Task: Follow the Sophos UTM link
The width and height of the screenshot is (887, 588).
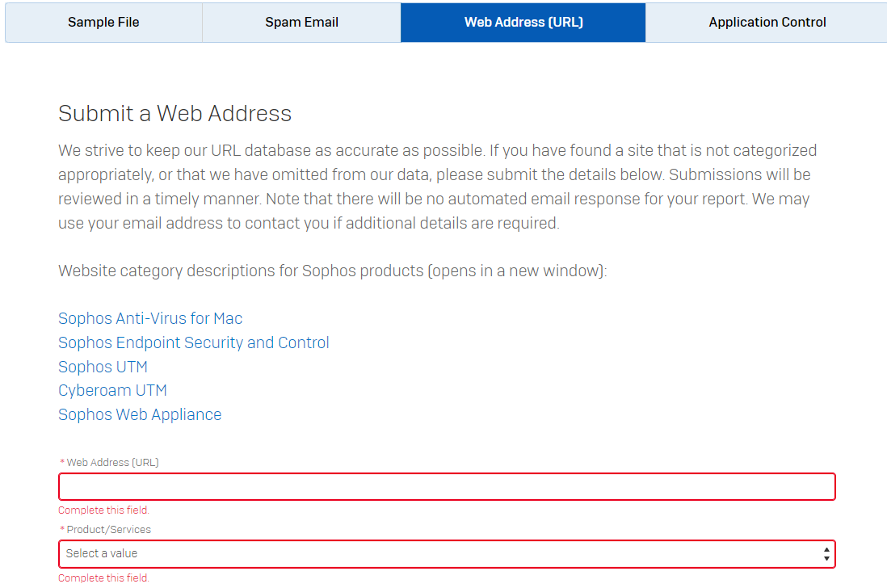Action: click(103, 367)
